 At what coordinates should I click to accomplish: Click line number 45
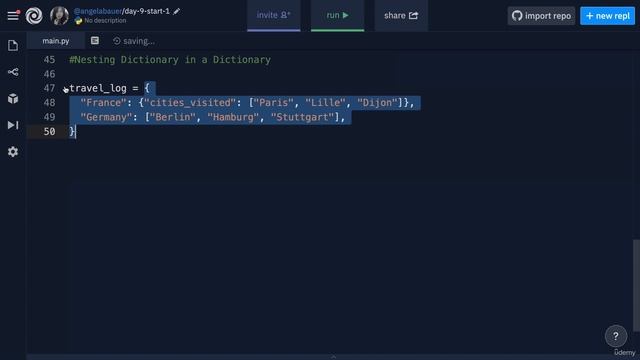(49, 60)
